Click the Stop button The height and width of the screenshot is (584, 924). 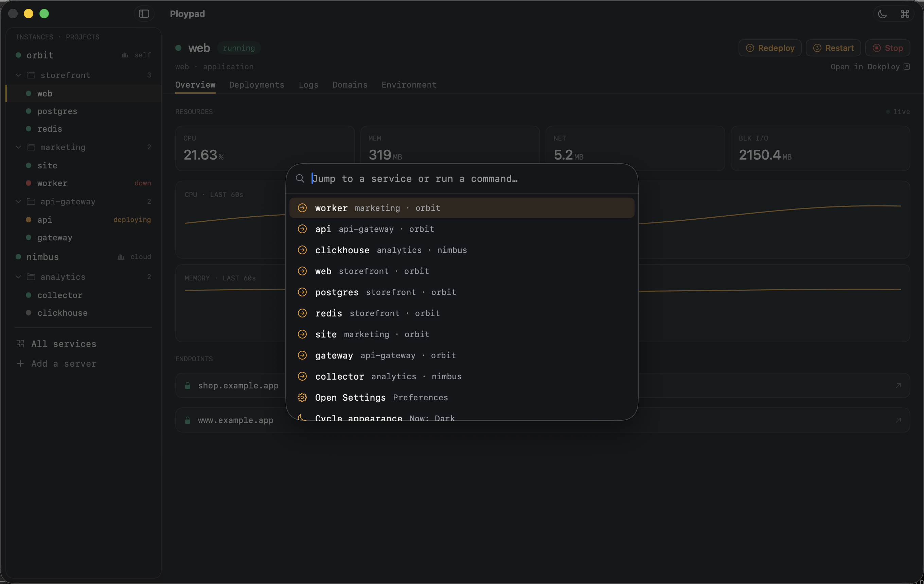(888, 48)
